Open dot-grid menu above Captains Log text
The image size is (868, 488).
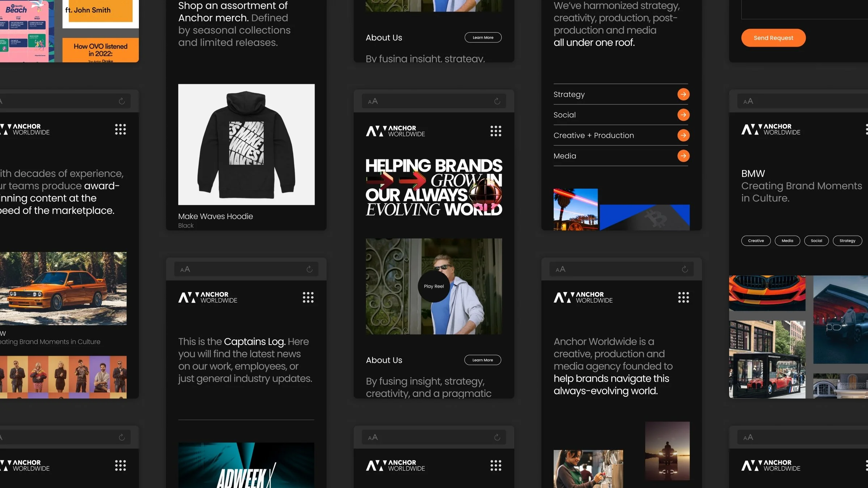click(x=308, y=297)
